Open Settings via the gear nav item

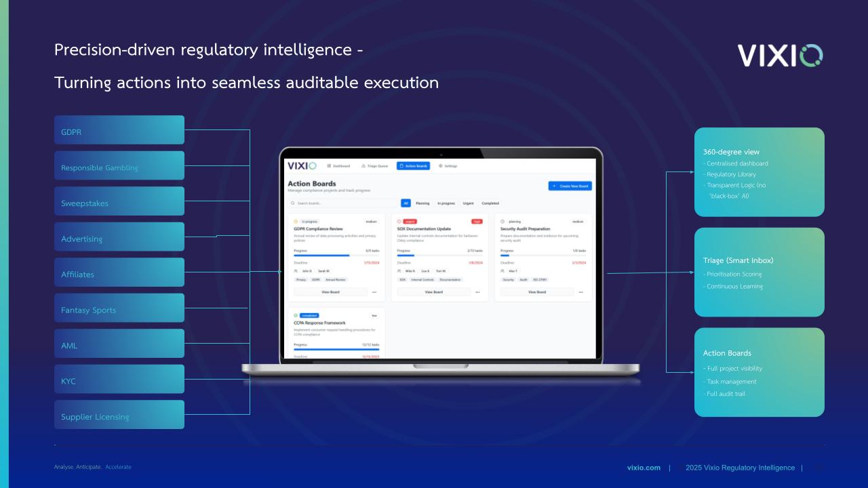pos(448,166)
